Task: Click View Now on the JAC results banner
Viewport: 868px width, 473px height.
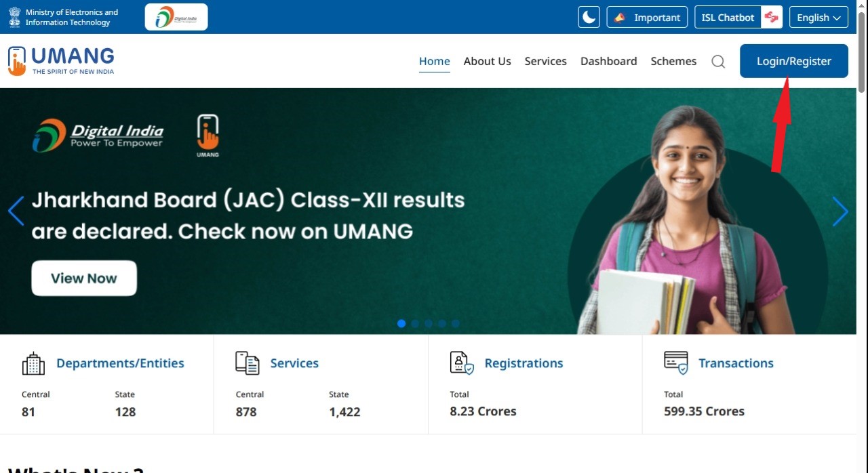Action: click(84, 278)
